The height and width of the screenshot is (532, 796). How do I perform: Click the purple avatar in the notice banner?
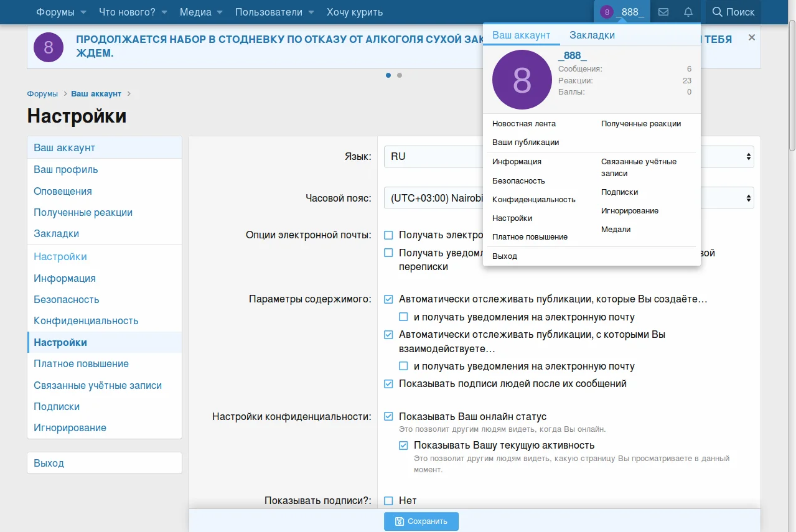48,47
